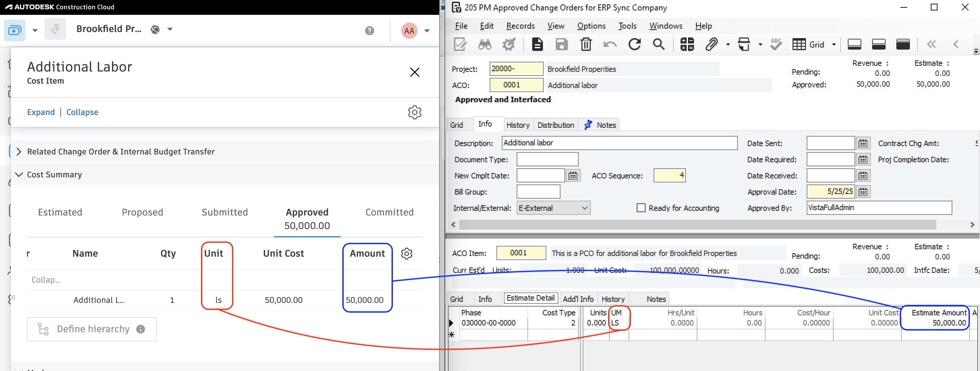Viewport: 980px width, 371px height.
Task: Open attachments dropdown arrow beside paperclip
Action: [728, 45]
